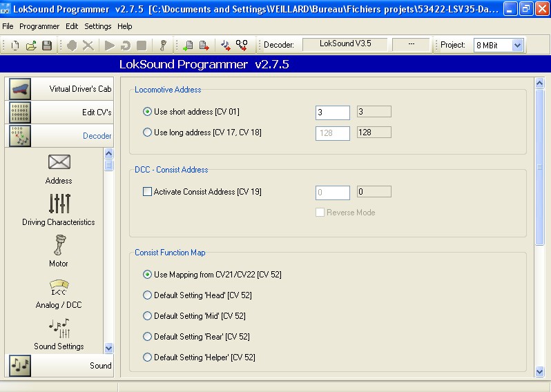Image resolution: width=551 pixels, height=392 pixels.
Task: Open the Sound sidebar section
Action: [59, 366]
